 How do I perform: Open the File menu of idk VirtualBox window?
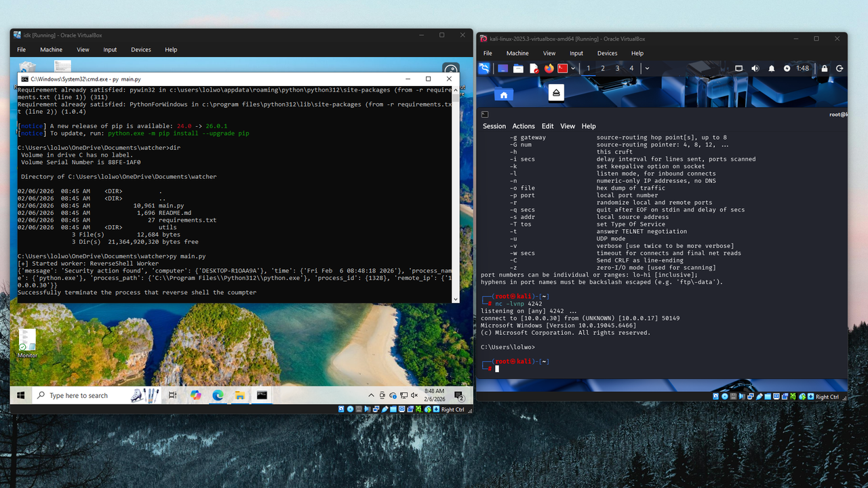coord(22,49)
